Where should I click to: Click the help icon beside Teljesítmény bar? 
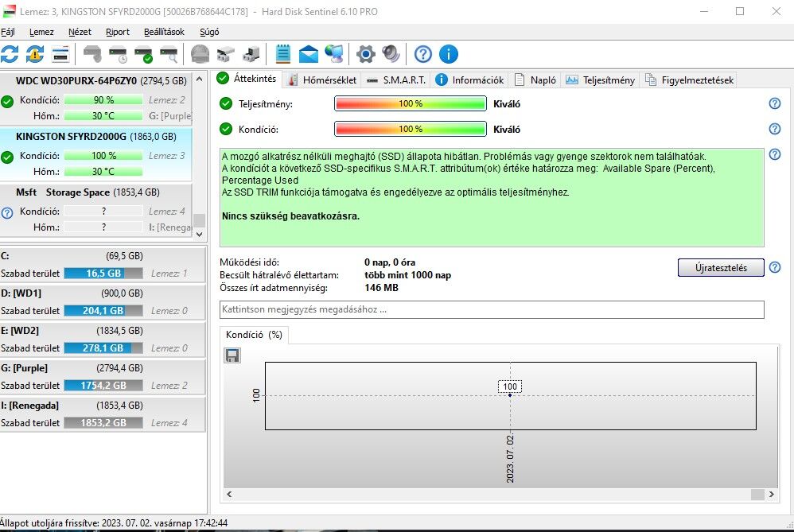[775, 103]
